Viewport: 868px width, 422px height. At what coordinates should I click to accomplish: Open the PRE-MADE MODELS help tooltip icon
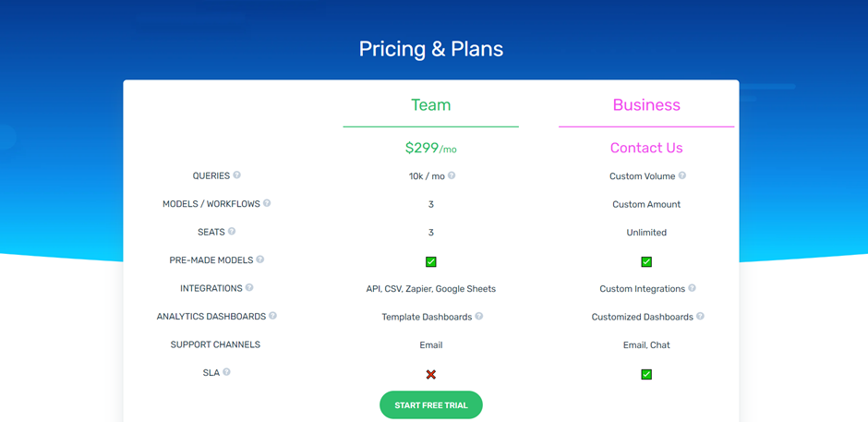tap(260, 259)
